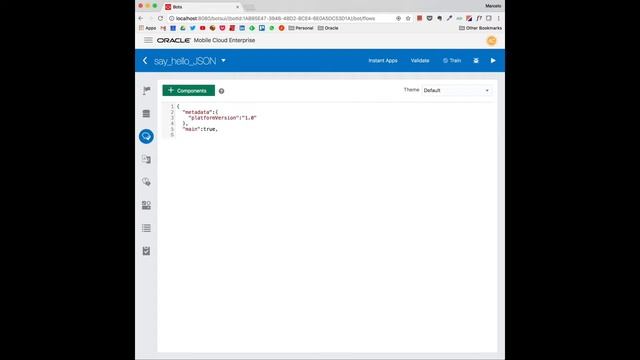The image size is (640, 360).
Task: Click the browser address bar URL
Action: 276,18
